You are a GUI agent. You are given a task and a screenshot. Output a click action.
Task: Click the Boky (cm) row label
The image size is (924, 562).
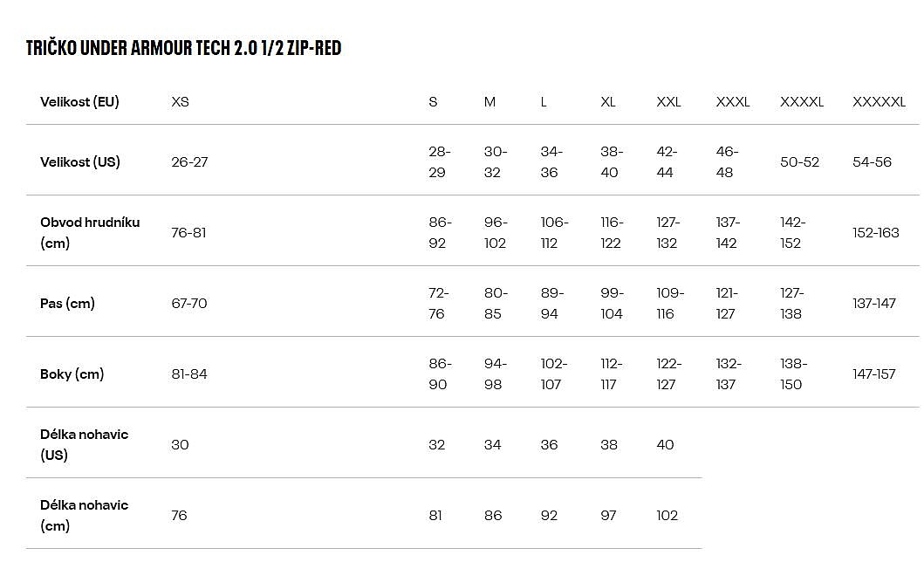72,374
